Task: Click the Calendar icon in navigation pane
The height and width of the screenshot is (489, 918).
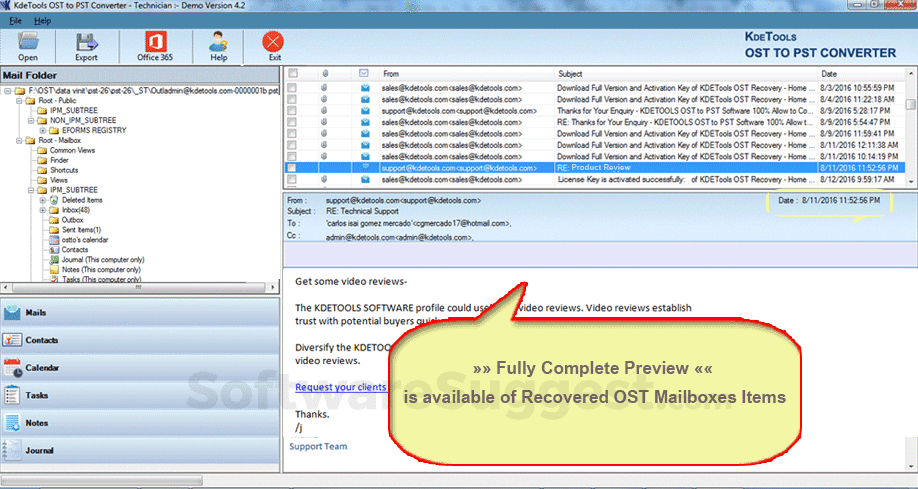Action: pyautogui.click(x=12, y=368)
